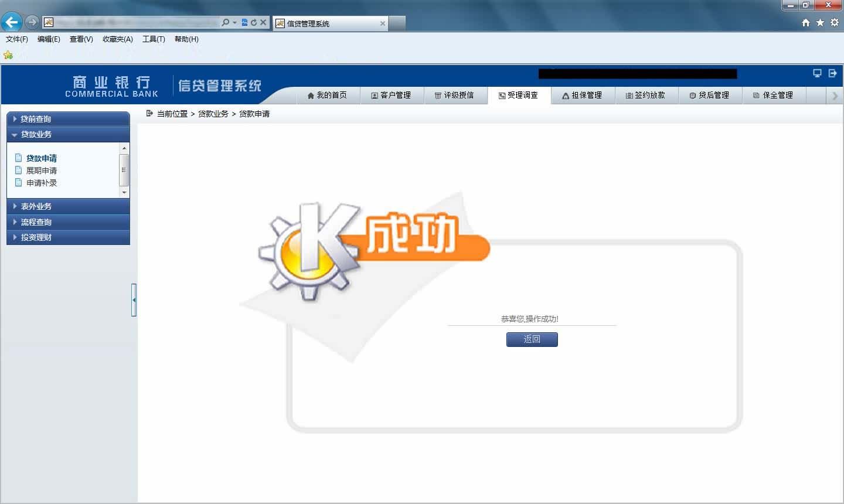Go to the 担保管理 tab
Image resolution: width=844 pixels, height=504 pixels.
click(x=583, y=95)
